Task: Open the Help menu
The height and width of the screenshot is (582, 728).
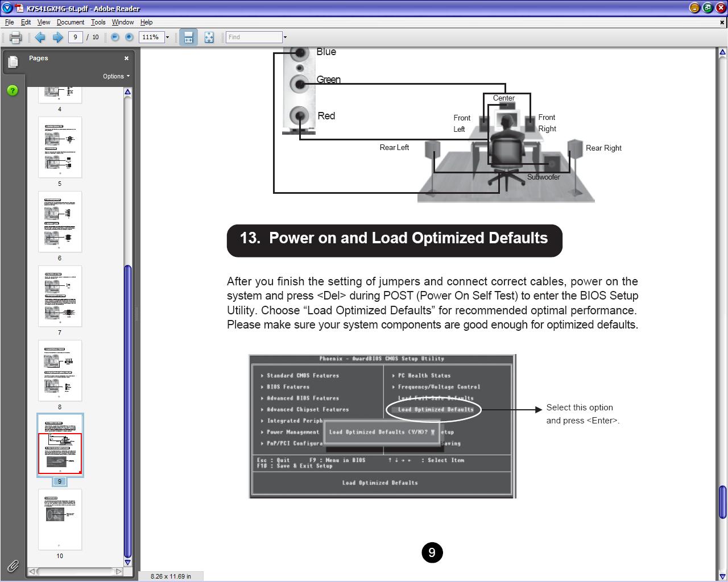Action: click(x=146, y=22)
